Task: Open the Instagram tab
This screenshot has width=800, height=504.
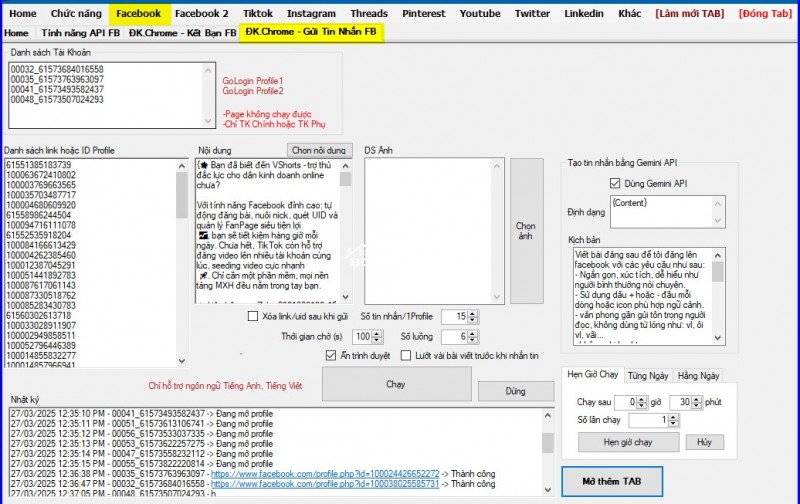Action: (311, 14)
